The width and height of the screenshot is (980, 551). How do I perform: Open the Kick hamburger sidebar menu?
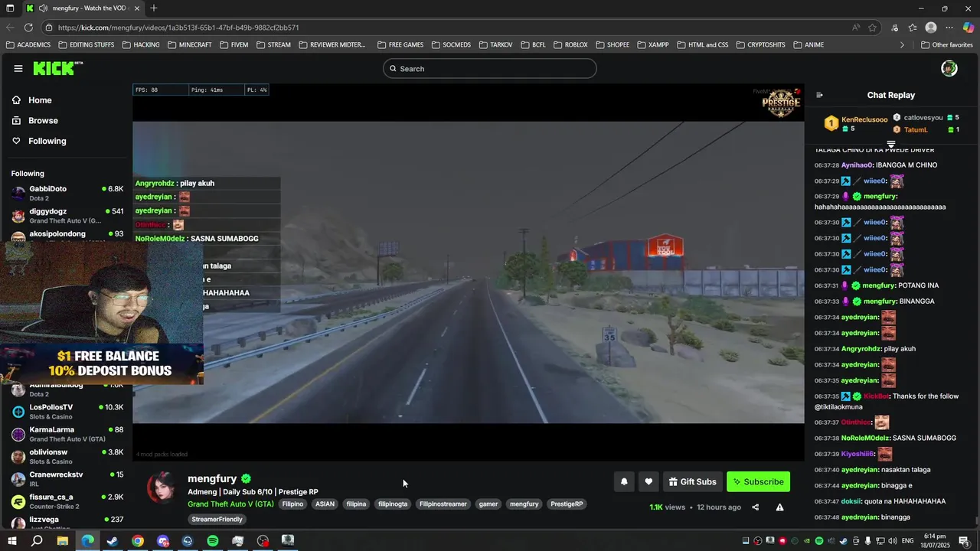tap(18, 68)
